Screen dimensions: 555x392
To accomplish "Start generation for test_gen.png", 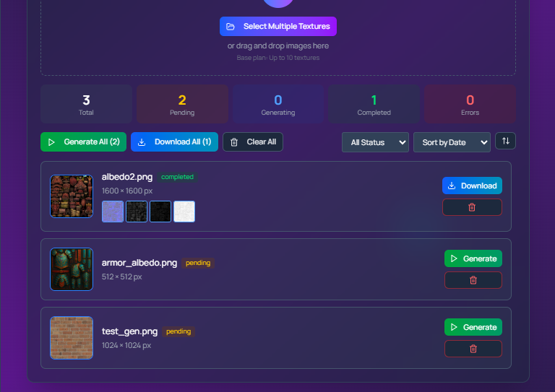I will pos(473,327).
